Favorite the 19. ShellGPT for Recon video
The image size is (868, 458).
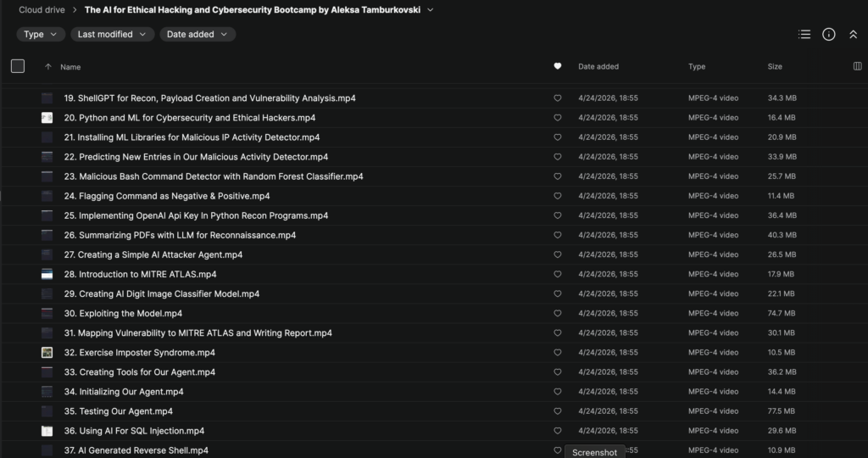557,98
